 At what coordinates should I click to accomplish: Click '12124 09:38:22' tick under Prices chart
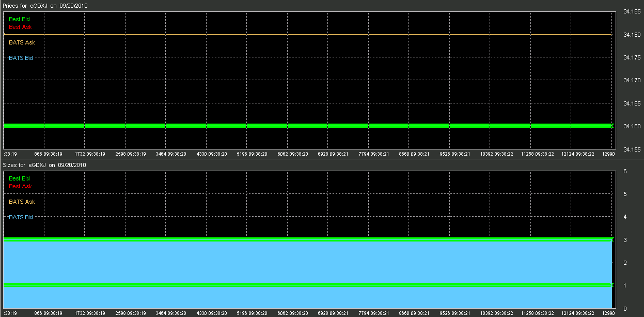578,154
